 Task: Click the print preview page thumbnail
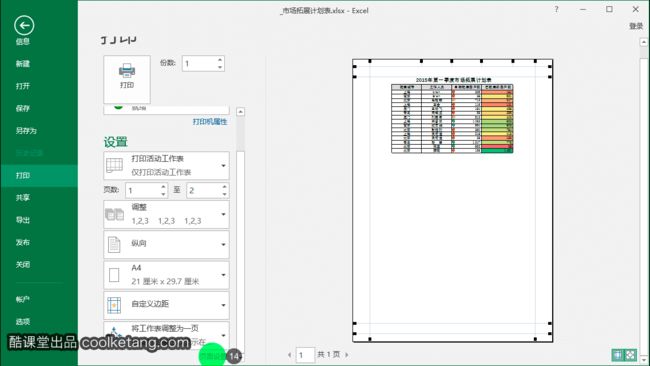point(452,201)
